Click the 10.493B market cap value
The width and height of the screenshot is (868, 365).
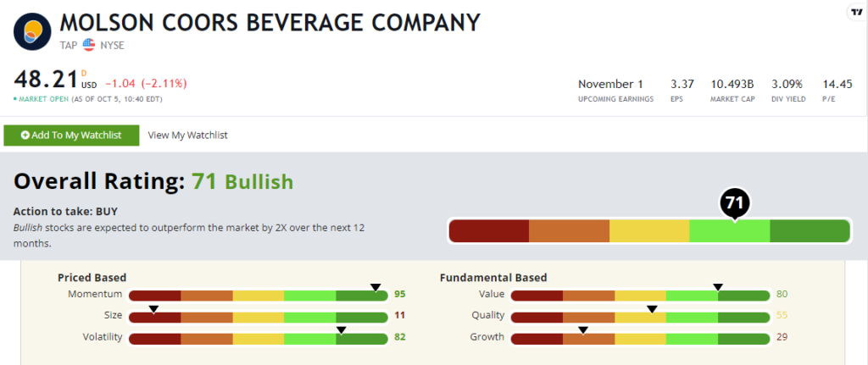click(732, 85)
